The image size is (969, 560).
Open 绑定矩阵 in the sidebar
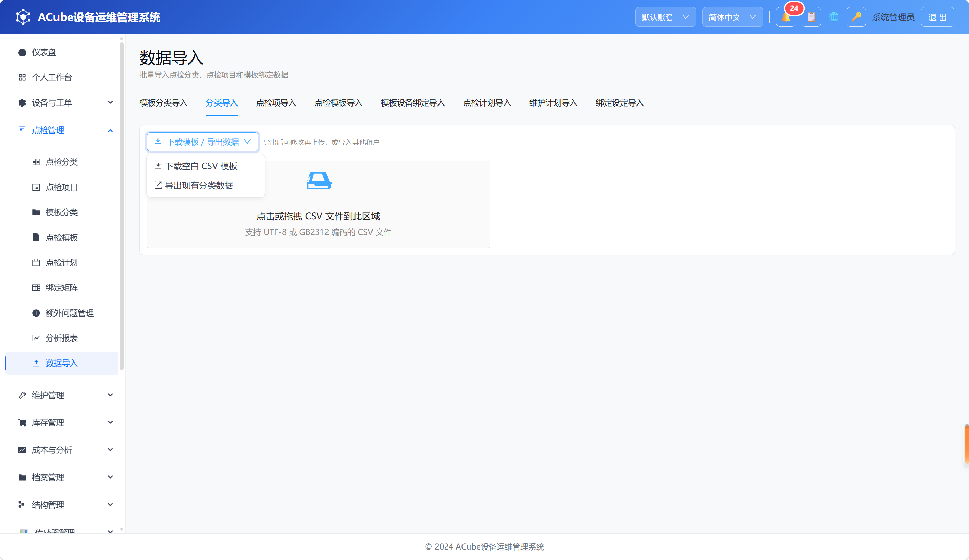(62, 287)
